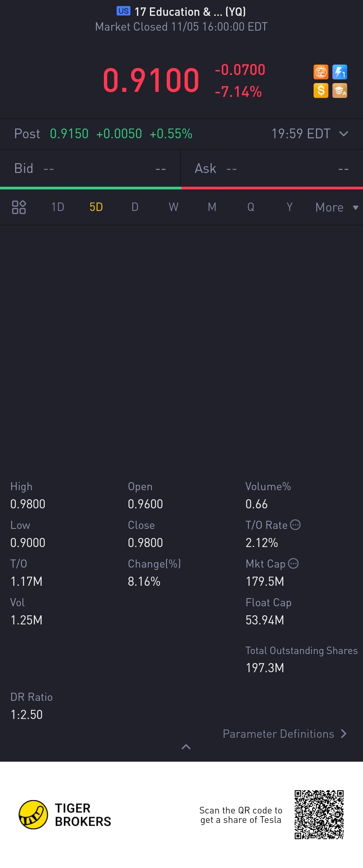Open the Parameter Definitions link
This screenshot has height=868, width=363.
[x=285, y=733]
